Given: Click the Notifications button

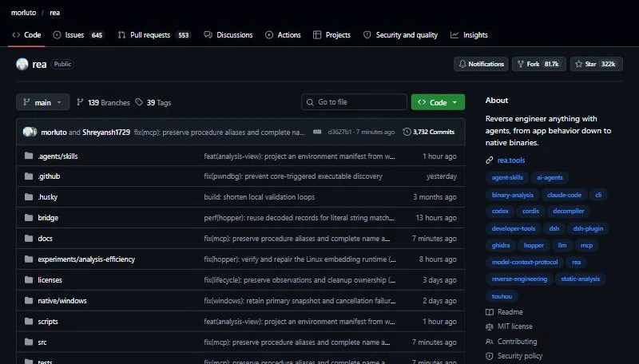Looking at the screenshot, I should [x=481, y=64].
